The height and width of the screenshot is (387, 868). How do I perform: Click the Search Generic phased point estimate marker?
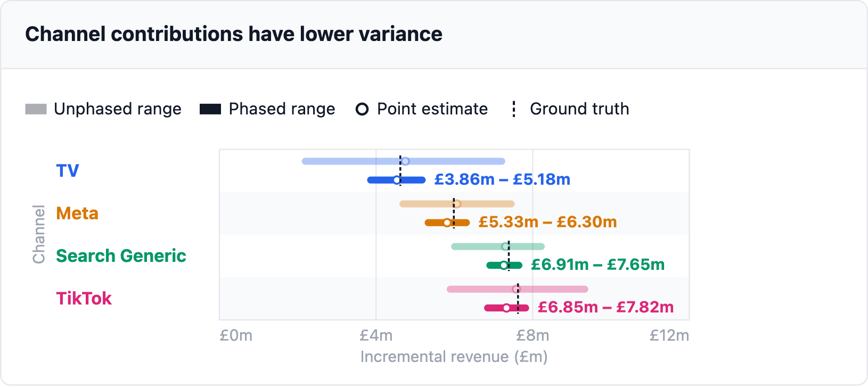pyautogui.click(x=504, y=266)
